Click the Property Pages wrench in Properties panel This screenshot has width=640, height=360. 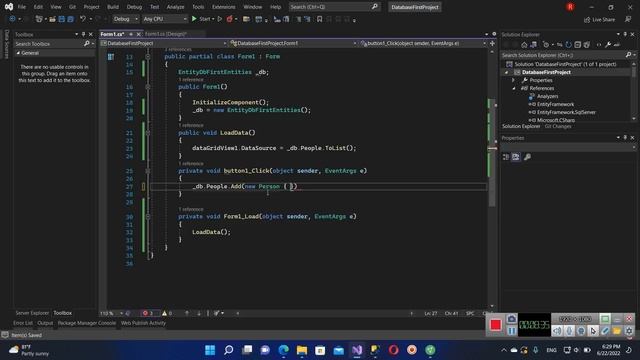click(527, 157)
